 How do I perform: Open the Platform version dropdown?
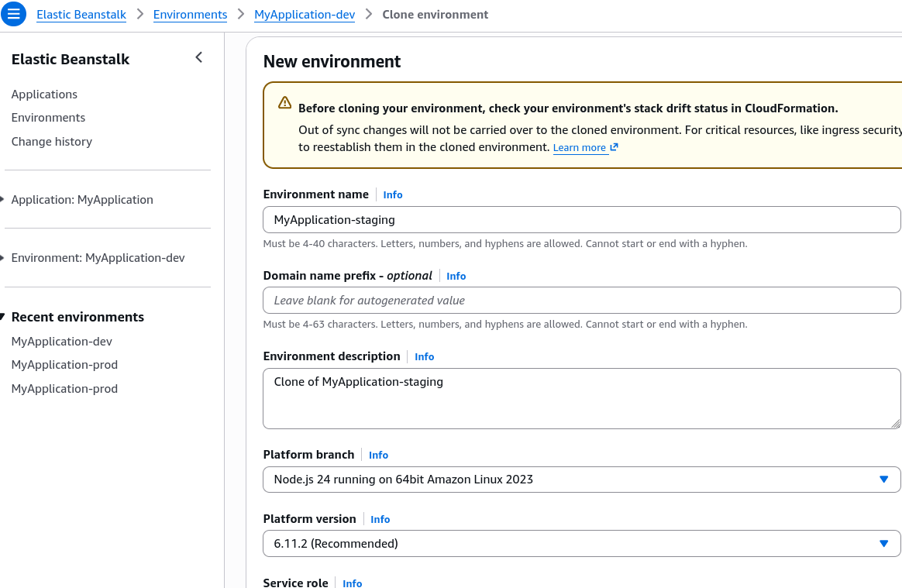[582, 544]
